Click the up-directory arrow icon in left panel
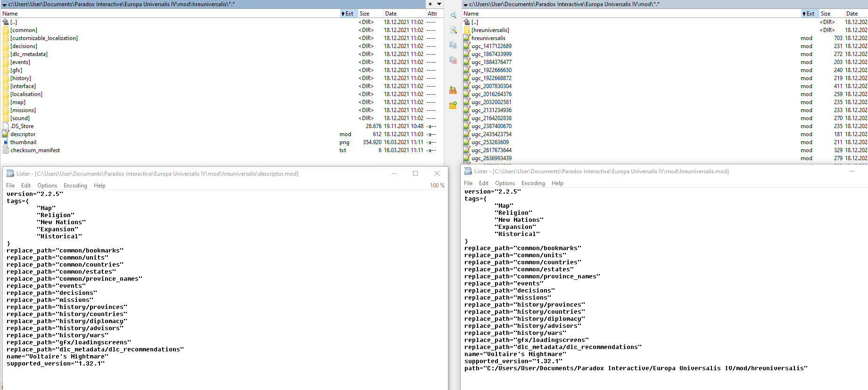 coord(6,22)
